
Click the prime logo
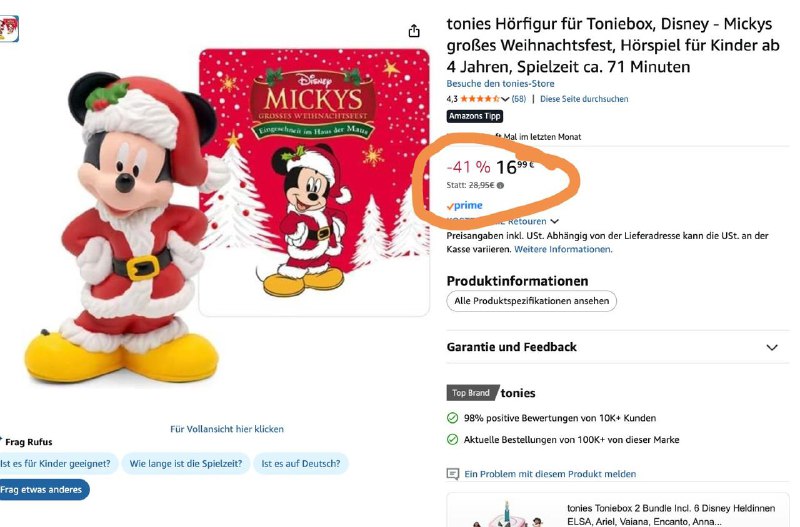[464, 206]
